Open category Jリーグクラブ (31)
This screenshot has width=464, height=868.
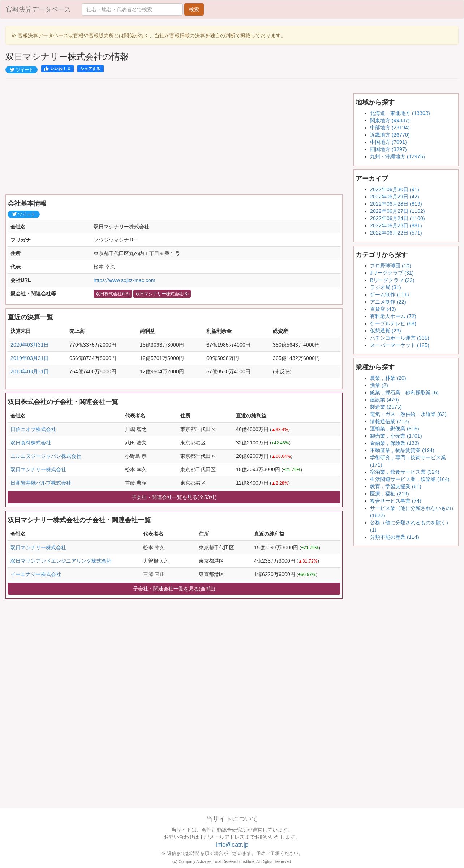coord(392,273)
